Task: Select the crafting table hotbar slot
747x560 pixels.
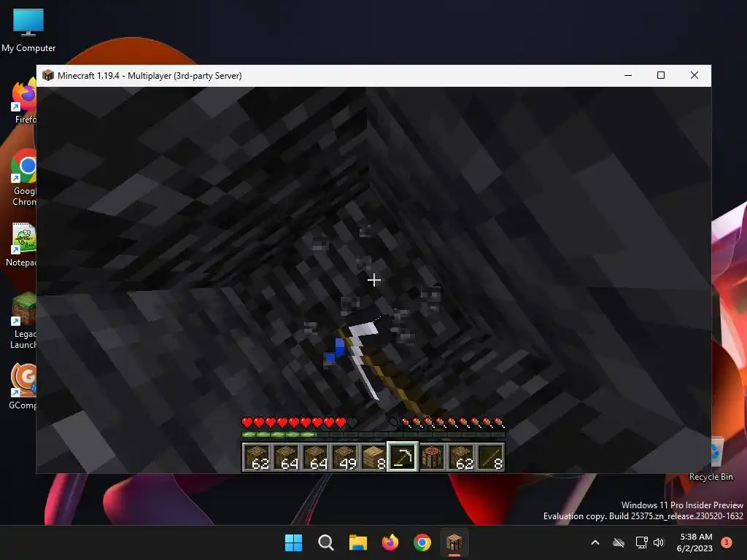Action: 432,456
